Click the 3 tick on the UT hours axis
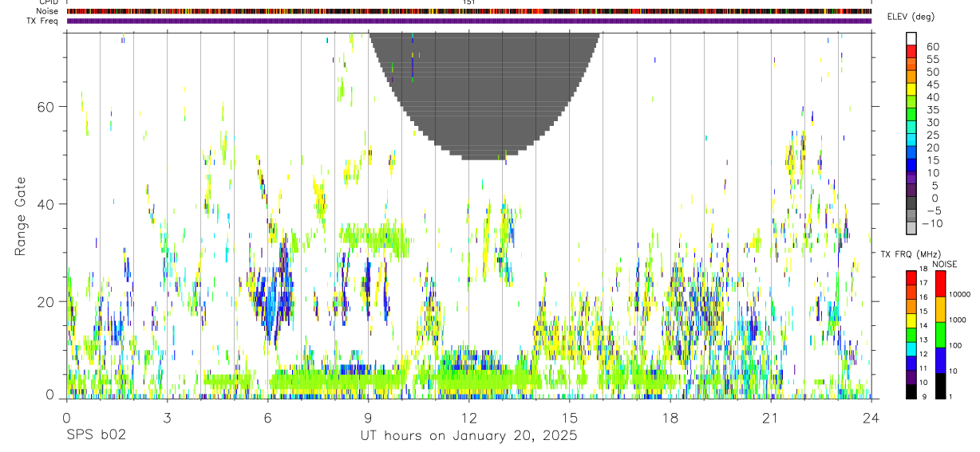Screen dimensions: 980x452 pyautogui.click(x=167, y=419)
